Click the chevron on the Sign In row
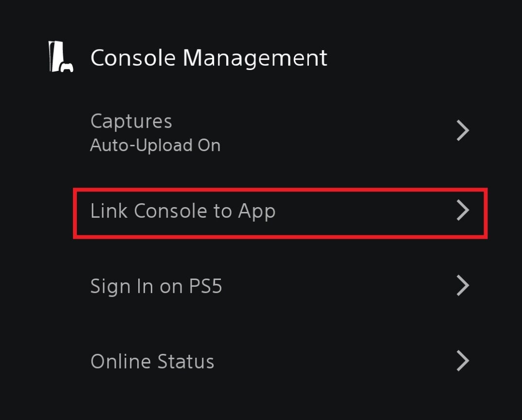This screenshot has width=522, height=420. (463, 286)
